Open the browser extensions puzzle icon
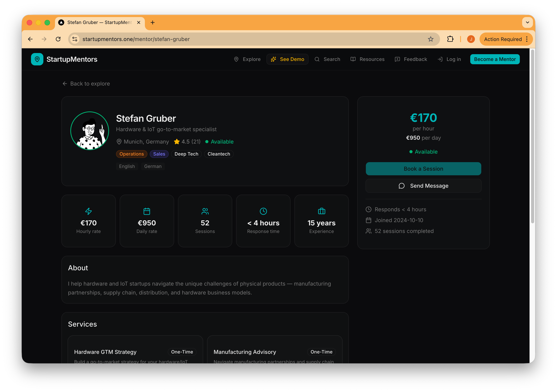The image size is (557, 392). [450, 39]
